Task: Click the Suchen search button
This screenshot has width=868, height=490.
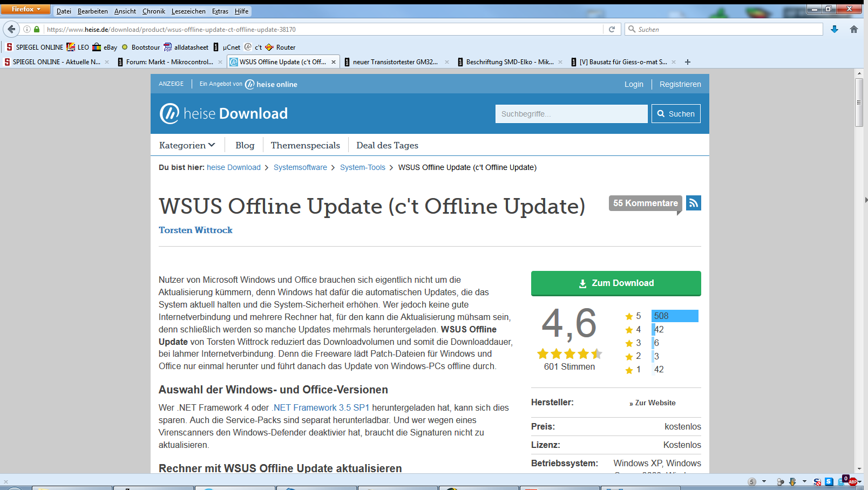Action: tap(676, 114)
